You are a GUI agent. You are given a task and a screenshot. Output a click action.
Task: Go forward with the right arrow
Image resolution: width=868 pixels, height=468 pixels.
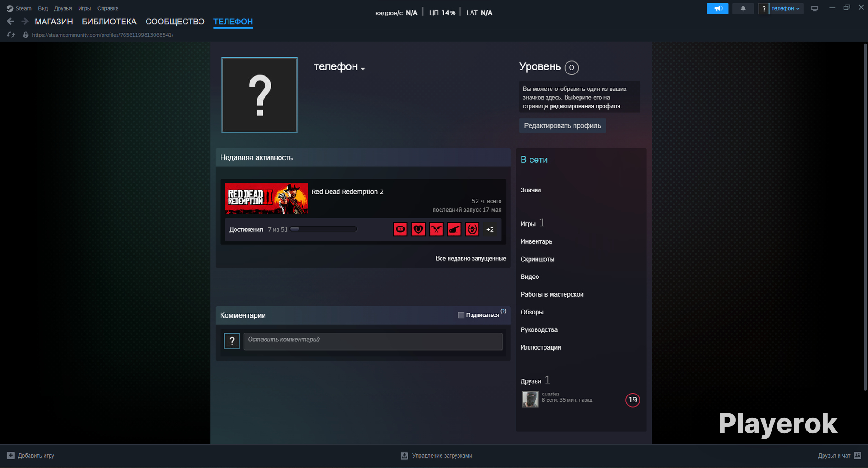25,22
